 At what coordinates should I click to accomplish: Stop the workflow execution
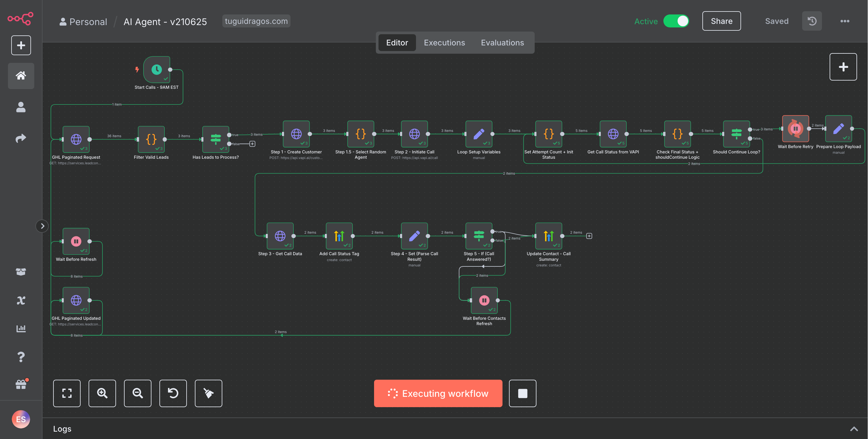(x=522, y=393)
